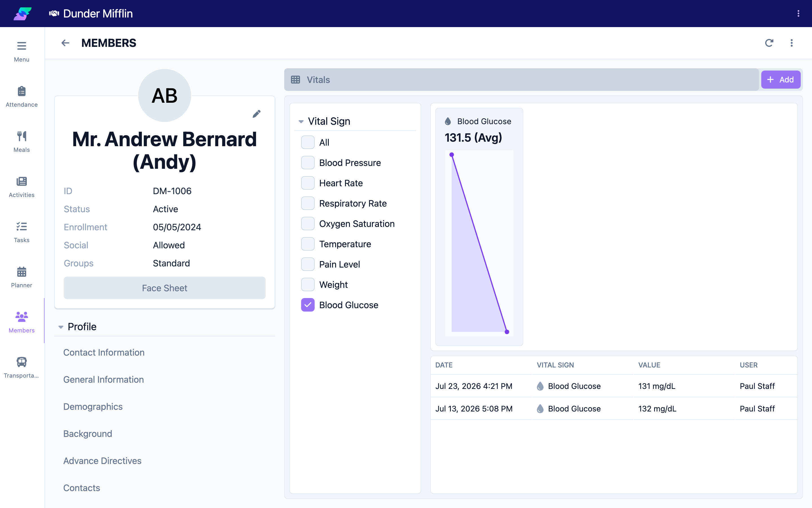Check the All vital signs checkbox
Image resolution: width=812 pixels, height=508 pixels.
(308, 143)
